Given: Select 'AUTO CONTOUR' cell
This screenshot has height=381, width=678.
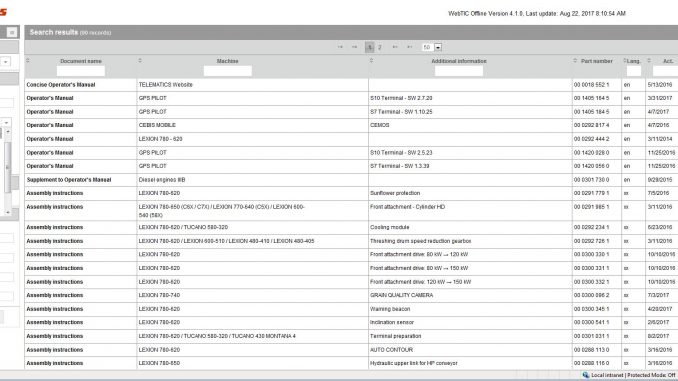Looking at the screenshot, I should click(x=391, y=349).
